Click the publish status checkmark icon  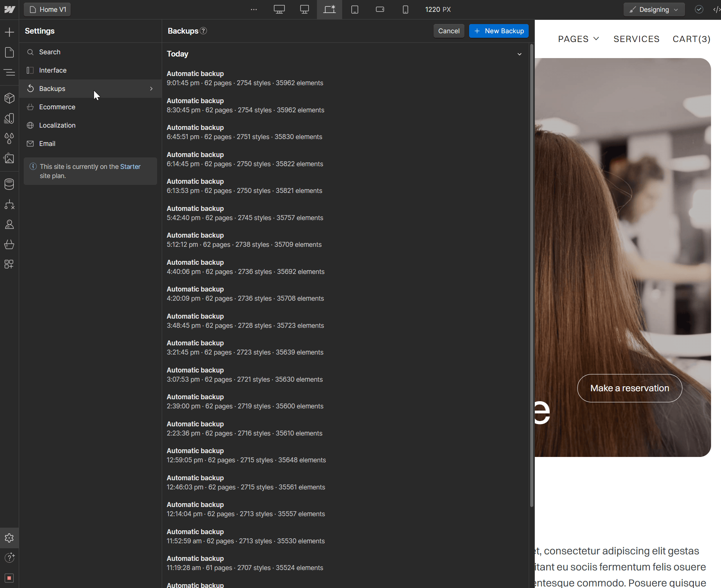click(699, 10)
